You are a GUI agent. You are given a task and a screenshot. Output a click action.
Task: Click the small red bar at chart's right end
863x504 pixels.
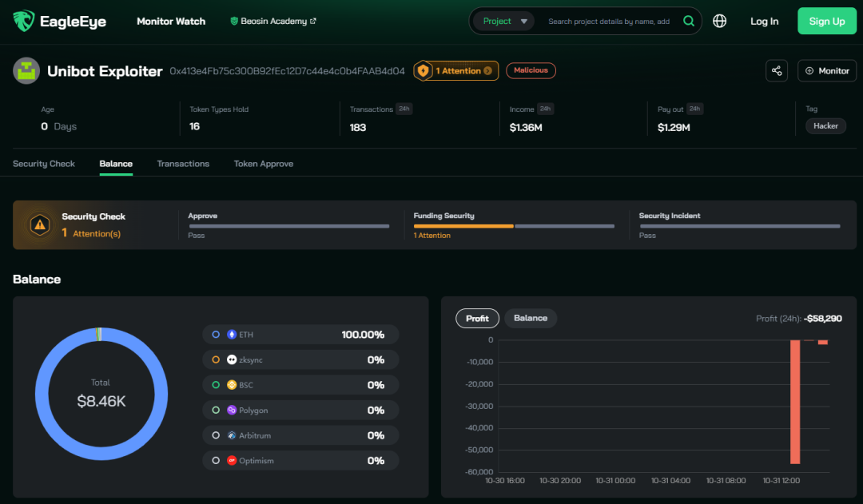point(823,342)
